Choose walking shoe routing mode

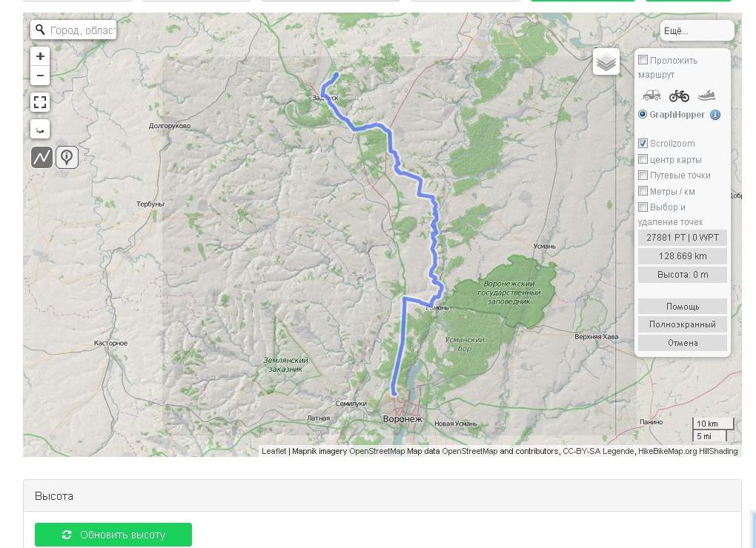coord(706,95)
